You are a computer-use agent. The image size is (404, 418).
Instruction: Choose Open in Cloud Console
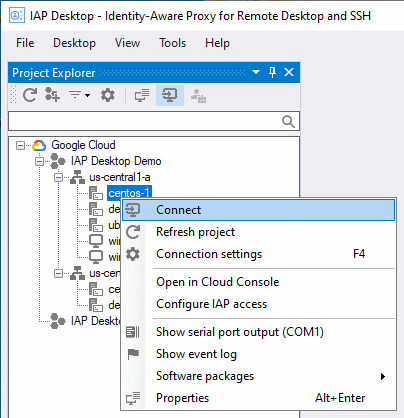(259, 282)
